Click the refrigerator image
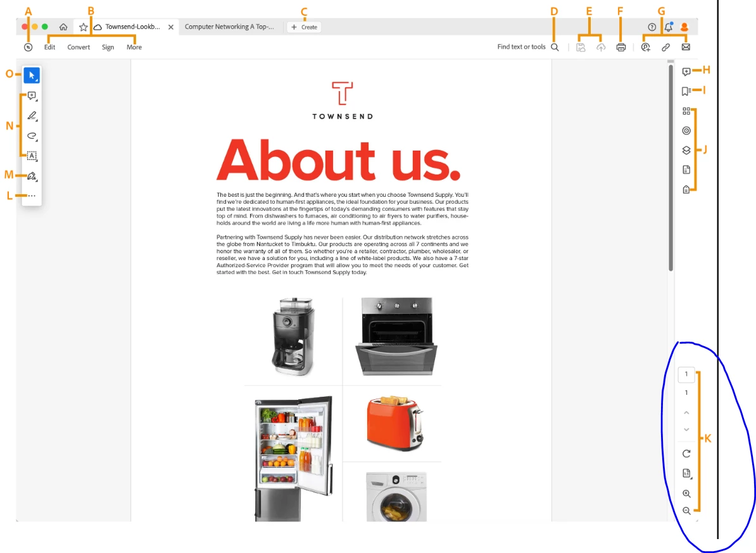Viewport: 756px width, 553px height. tap(294, 459)
